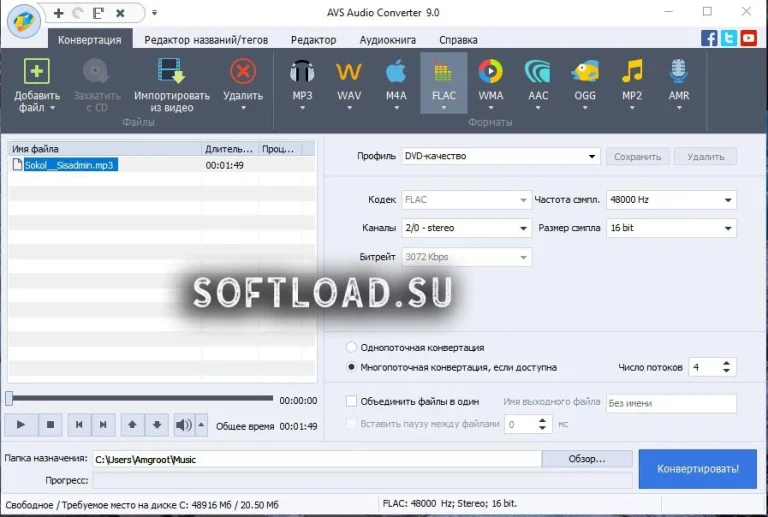Click the Имя выходного файла field
Image resolution: width=768 pixels, height=517 pixels.
[x=671, y=403]
